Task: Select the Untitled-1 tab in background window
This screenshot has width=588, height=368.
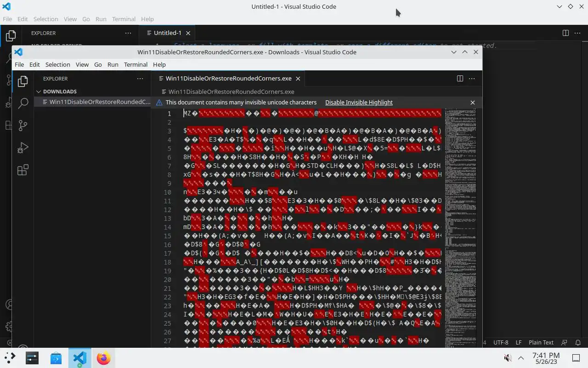Action: (x=167, y=33)
